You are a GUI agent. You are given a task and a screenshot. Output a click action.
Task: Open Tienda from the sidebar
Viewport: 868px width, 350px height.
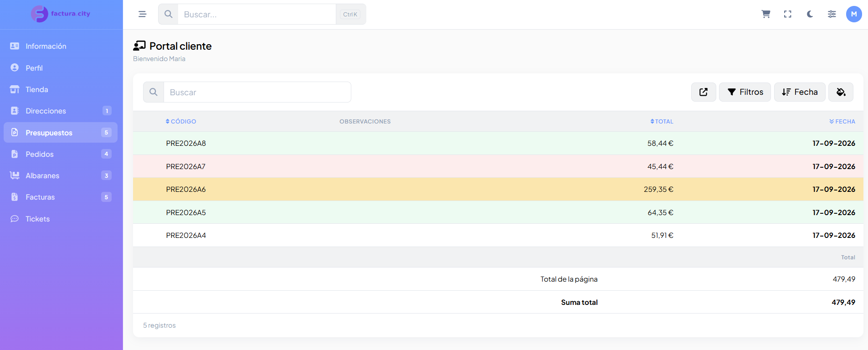point(61,89)
